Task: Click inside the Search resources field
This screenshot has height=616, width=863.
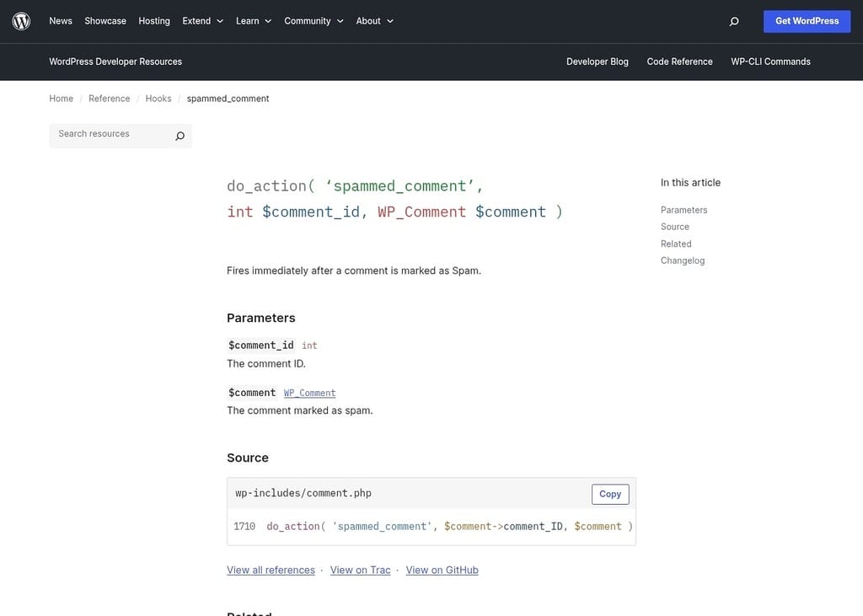Action: 110,135
